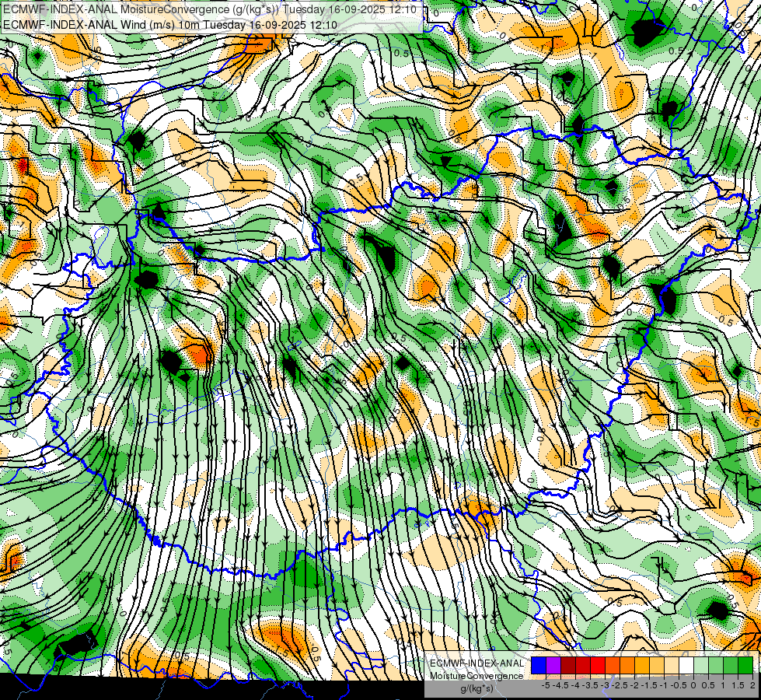Click the 'g/(kg*s)' unit label in legend
The height and width of the screenshot is (700, 761).
[477, 688]
